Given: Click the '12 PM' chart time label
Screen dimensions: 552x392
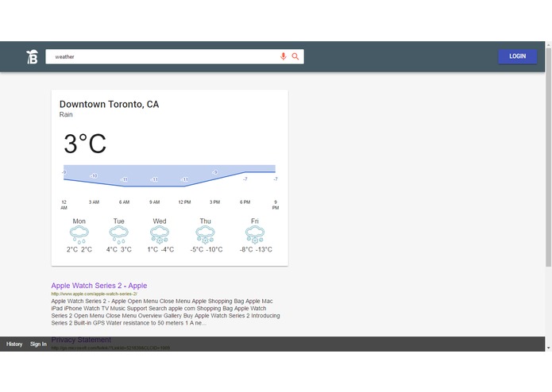Looking at the screenshot, I should pos(184,202).
